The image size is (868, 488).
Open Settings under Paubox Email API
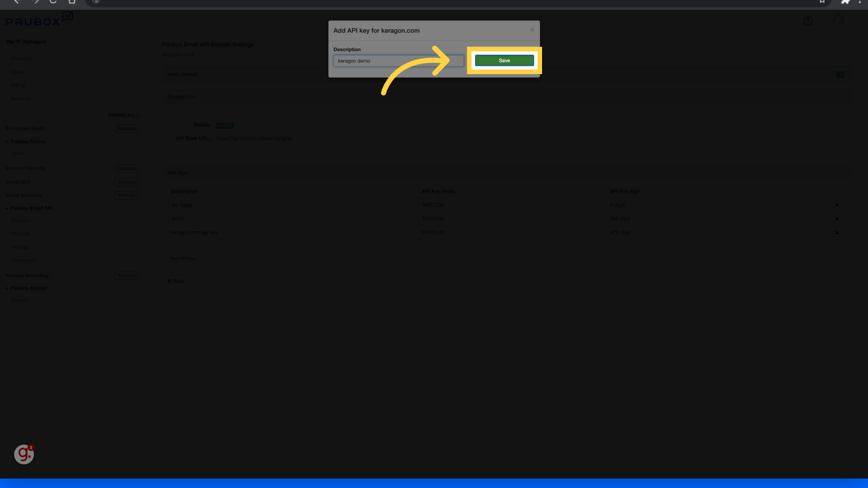pos(20,247)
